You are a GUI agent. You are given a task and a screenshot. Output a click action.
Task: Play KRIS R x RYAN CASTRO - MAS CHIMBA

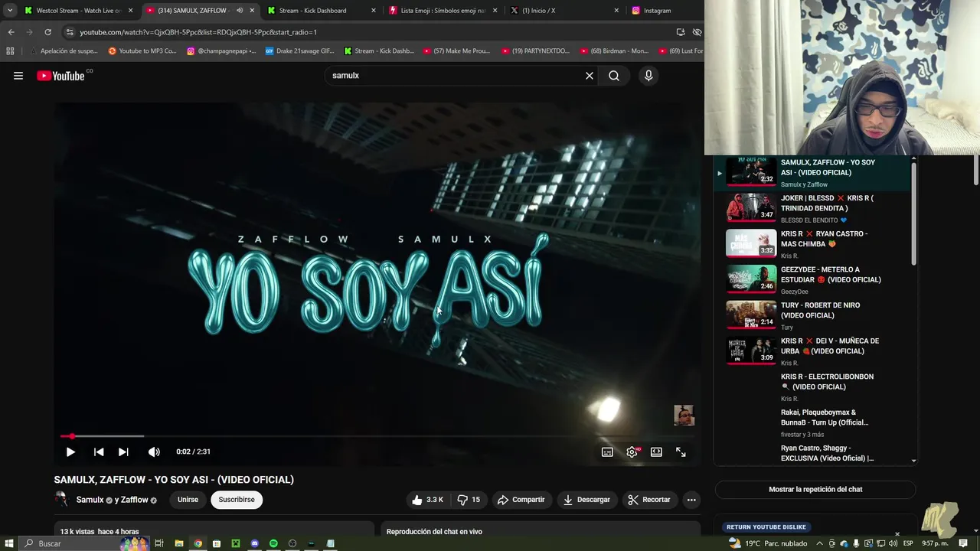tap(813, 244)
